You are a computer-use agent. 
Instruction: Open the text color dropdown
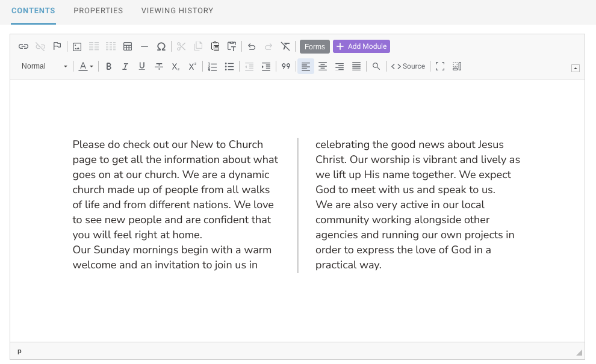coord(92,66)
